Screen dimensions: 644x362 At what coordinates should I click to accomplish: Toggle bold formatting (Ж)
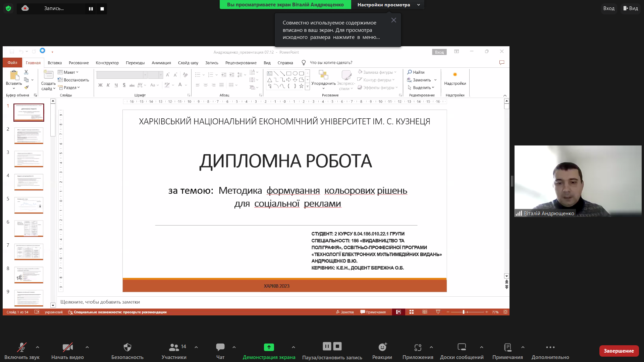click(x=100, y=85)
